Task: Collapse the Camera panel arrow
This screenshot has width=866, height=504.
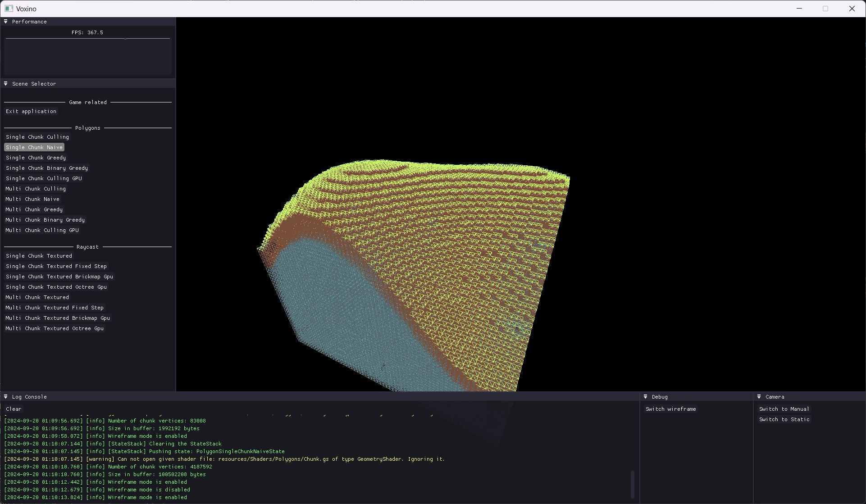Action: coord(759,397)
